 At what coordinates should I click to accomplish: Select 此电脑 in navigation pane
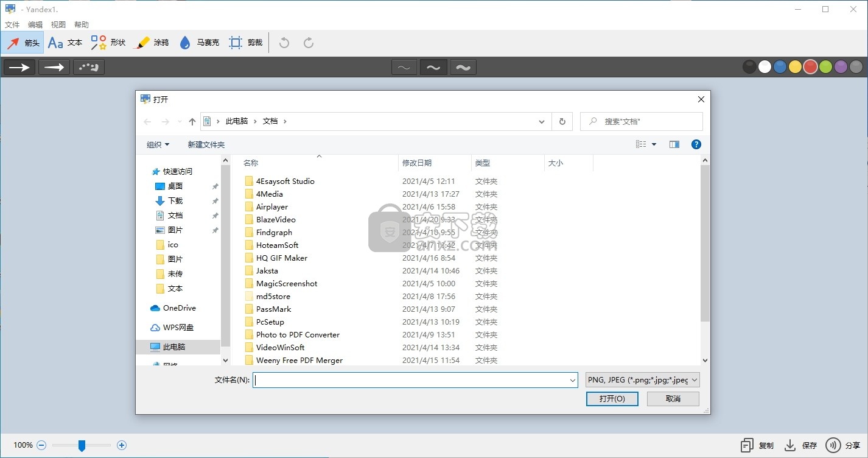click(178, 347)
